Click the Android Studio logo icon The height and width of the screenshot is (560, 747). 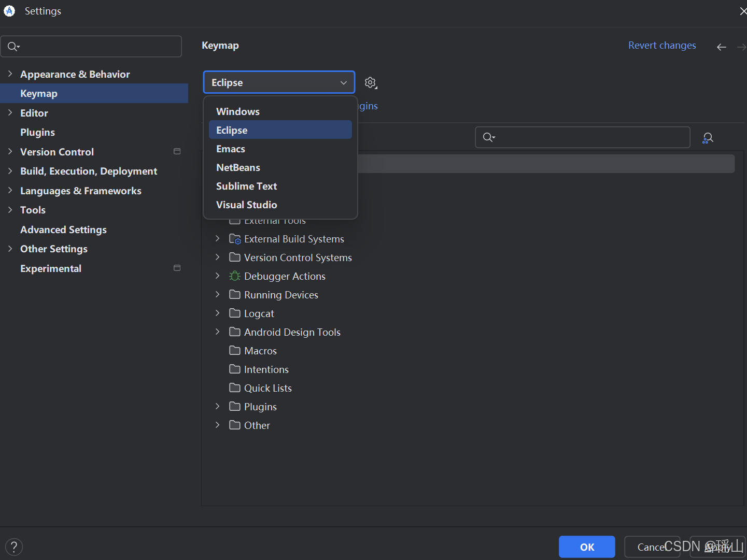pyautogui.click(x=9, y=11)
